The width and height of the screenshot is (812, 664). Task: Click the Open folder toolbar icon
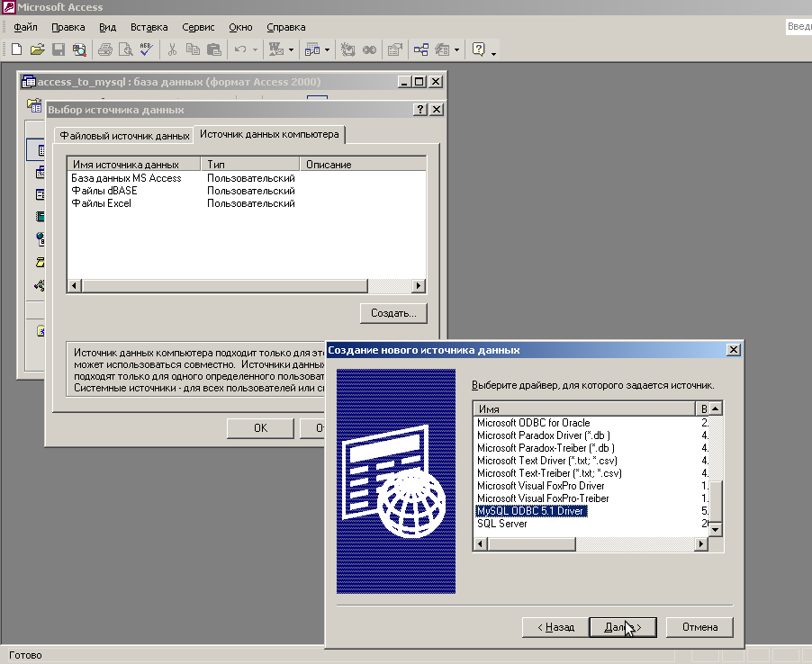(37, 49)
